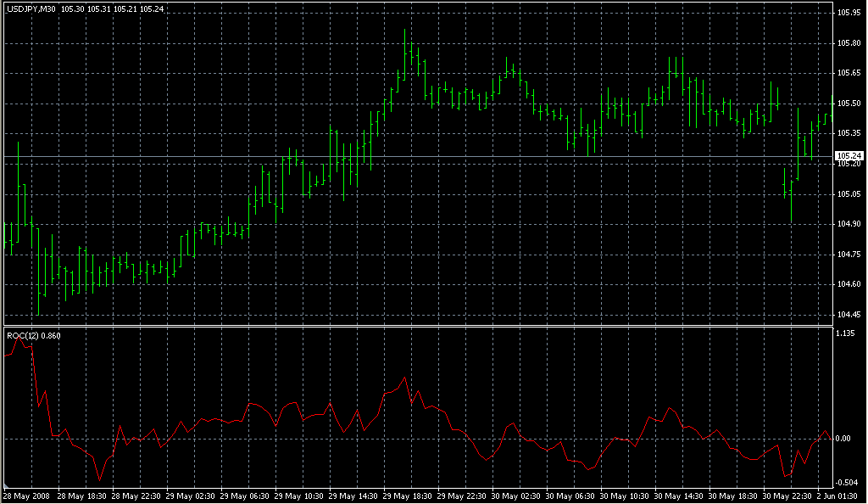Screen dimensions: 868x504
Task: Click the lowest trough of the red ROC line
Action: pos(99,480)
